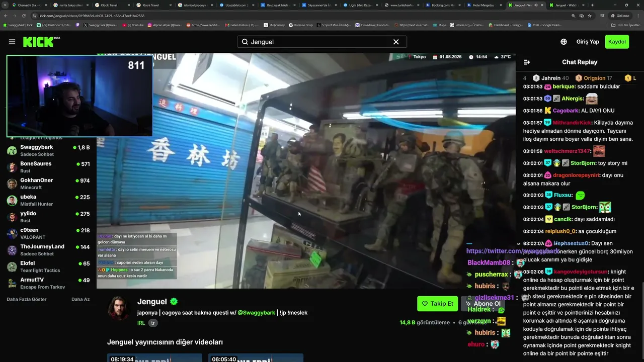Screen dimensions: 644x362
Task: Open BoneSaures channel in sidebar
Action: 48,167
